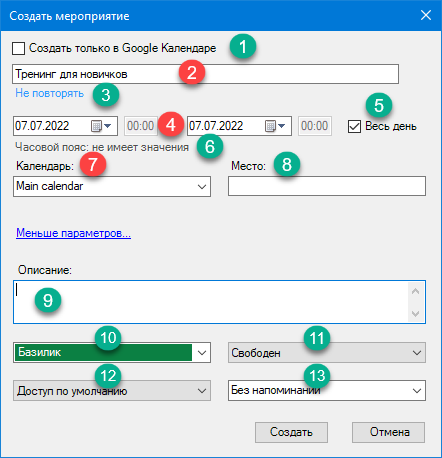
Task: Expand the Main calendar dropdown
Action: [112, 187]
